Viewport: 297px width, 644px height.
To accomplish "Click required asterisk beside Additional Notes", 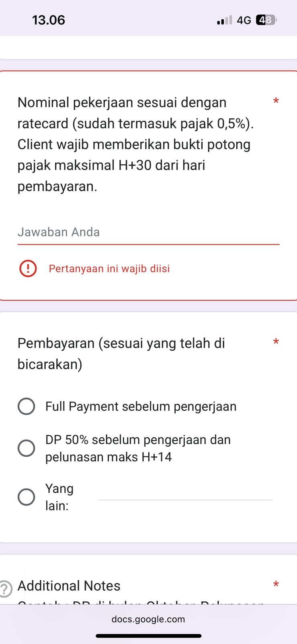I will coord(276,585).
